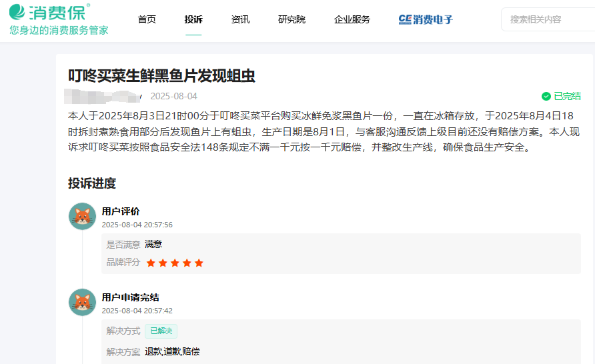The image size is (595, 364).
Task: Select the 投诉 nav tab
Action: (x=193, y=19)
